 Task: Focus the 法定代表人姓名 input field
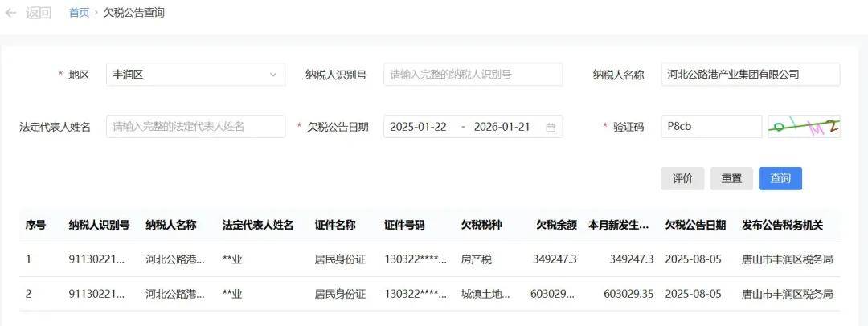(195, 127)
